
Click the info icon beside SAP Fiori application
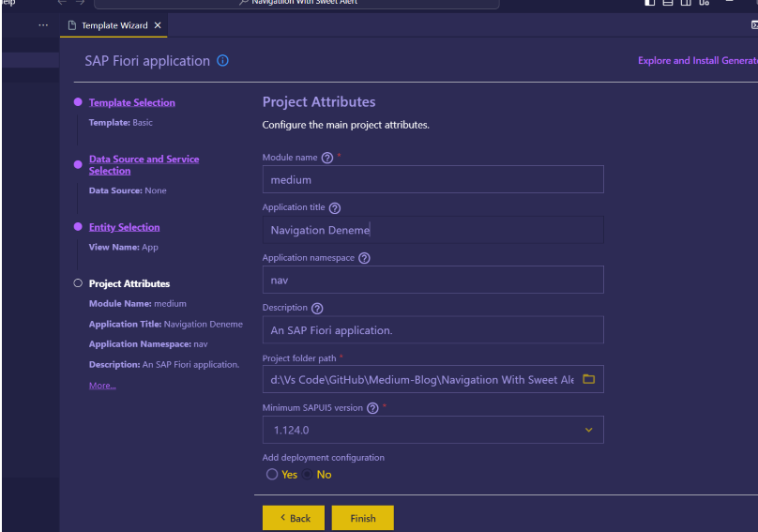click(222, 60)
